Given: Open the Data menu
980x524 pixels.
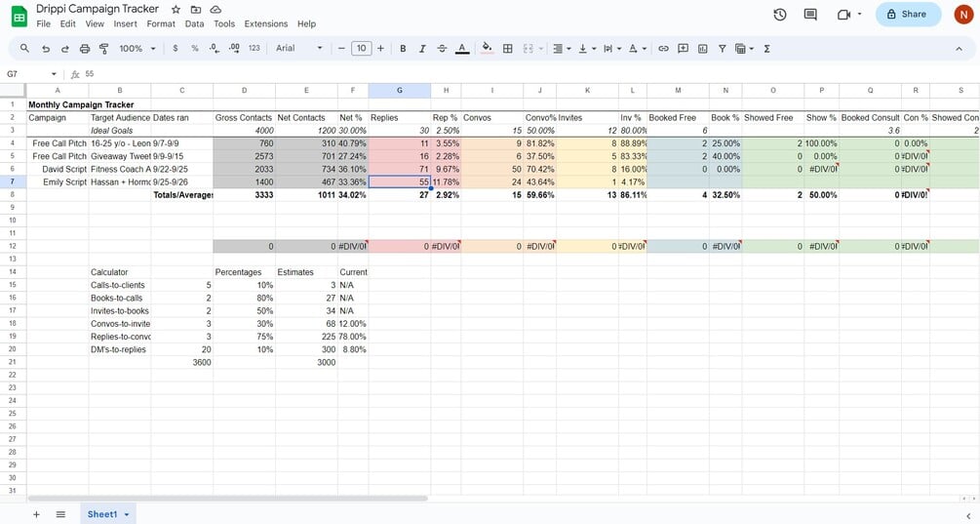Looking at the screenshot, I should (x=194, y=23).
